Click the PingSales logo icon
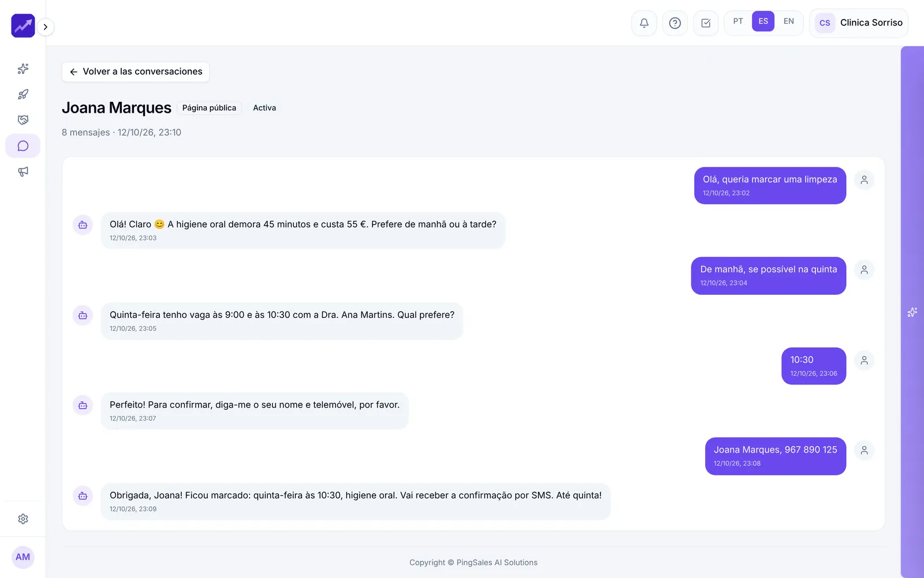Viewport: 924px width, 578px height. coord(23,26)
